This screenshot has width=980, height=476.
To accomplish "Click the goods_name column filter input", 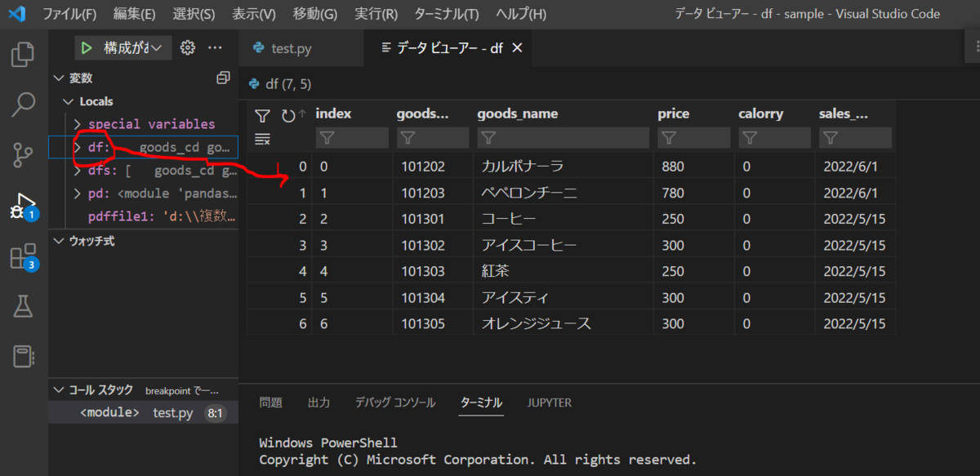I will [x=563, y=137].
